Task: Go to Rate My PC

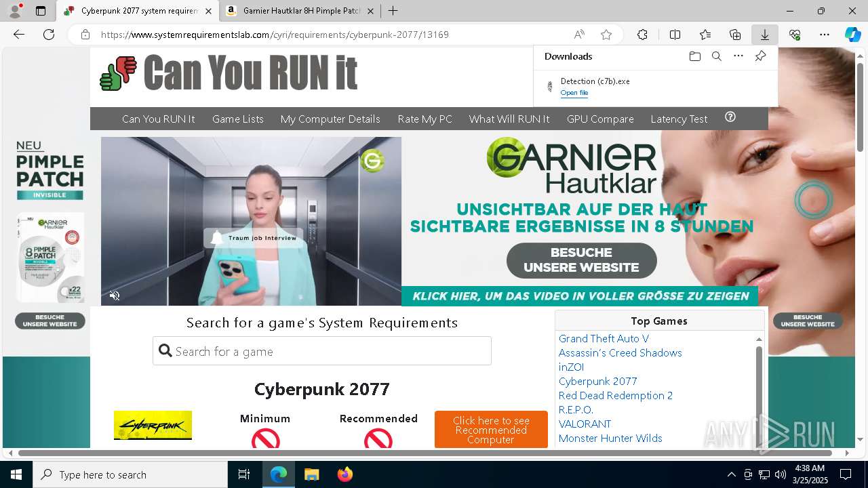Action: pyautogui.click(x=425, y=119)
